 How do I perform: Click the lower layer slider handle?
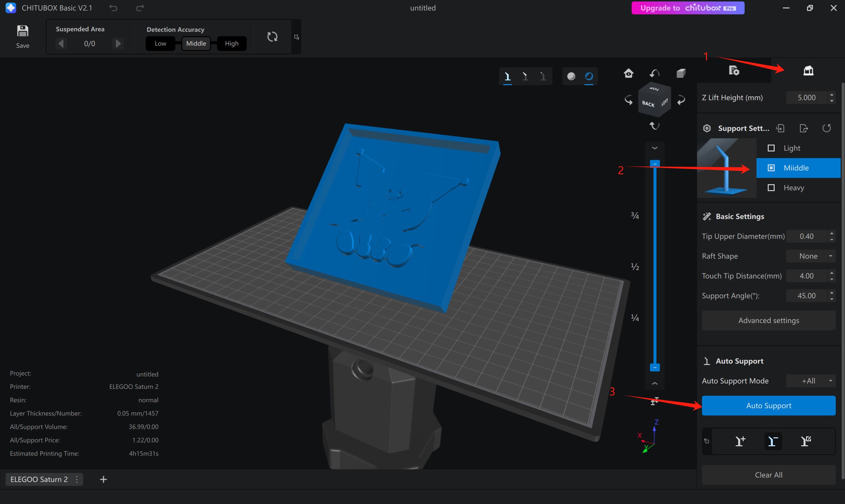655,367
